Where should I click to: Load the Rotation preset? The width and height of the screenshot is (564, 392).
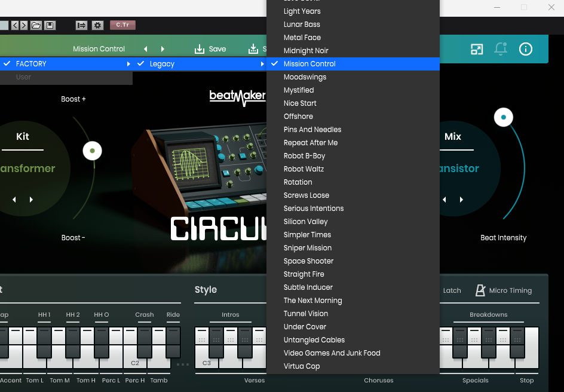(x=353, y=182)
